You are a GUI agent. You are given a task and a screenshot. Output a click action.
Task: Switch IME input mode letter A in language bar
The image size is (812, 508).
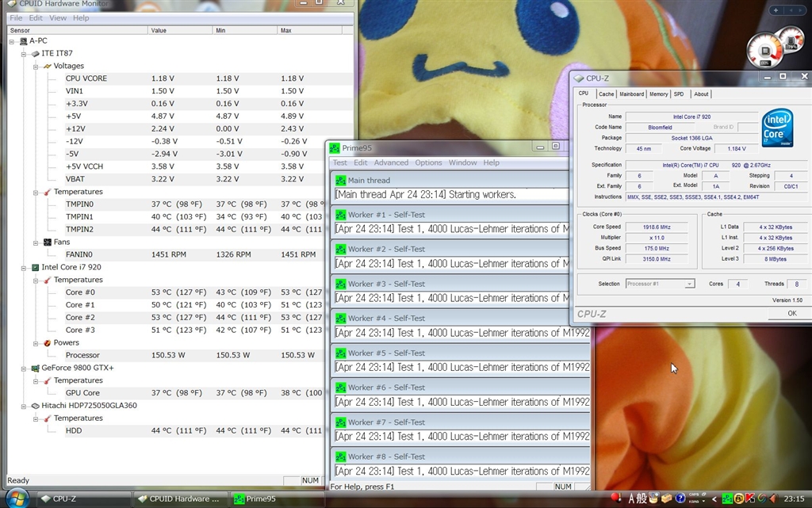tap(632, 498)
